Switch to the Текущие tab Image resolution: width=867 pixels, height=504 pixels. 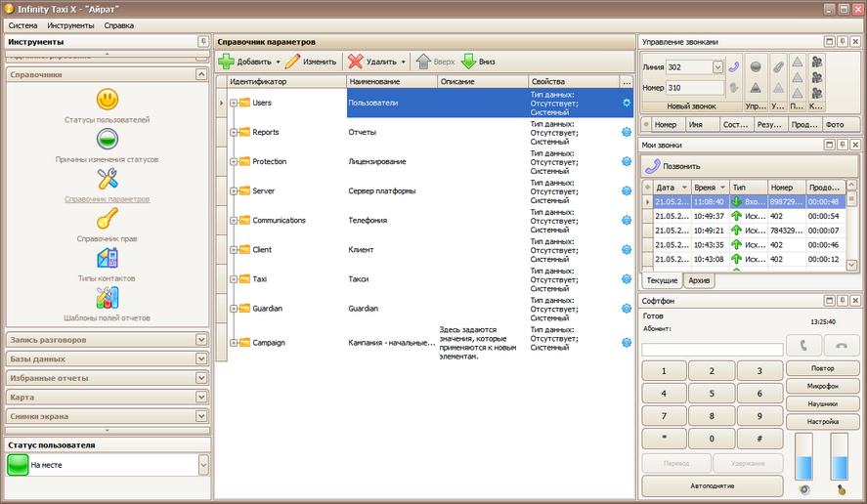click(662, 280)
